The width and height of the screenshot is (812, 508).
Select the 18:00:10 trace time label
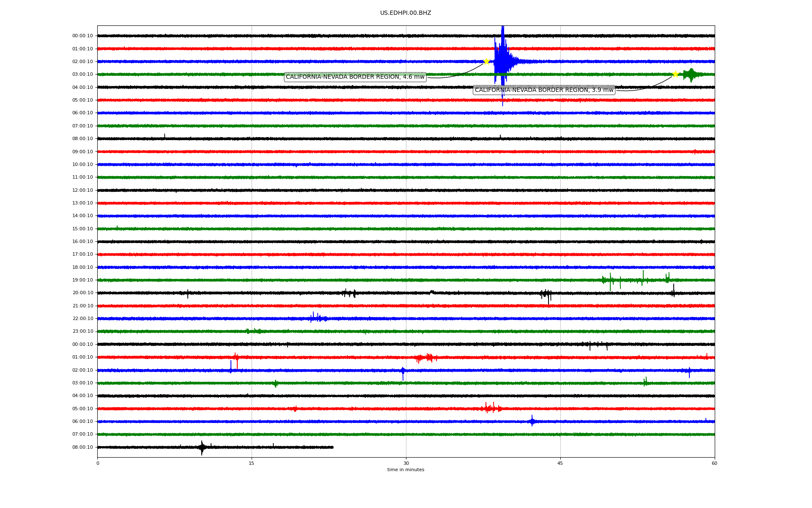click(82, 267)
